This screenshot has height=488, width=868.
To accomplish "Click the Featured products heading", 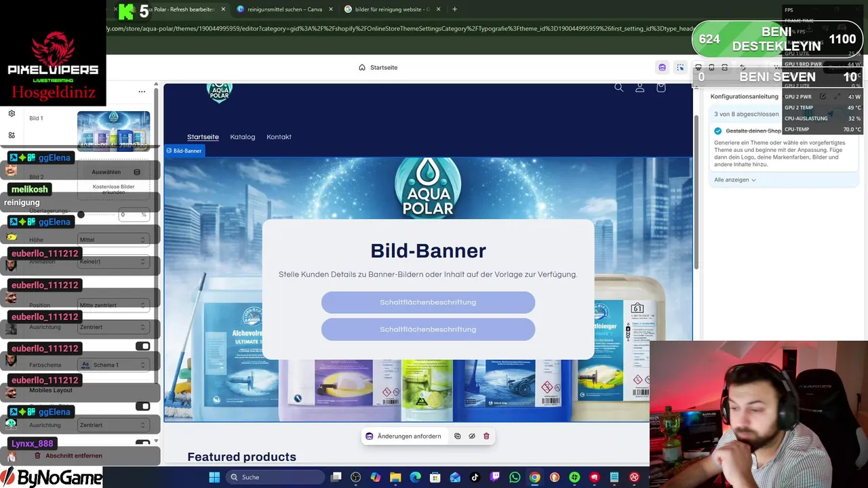I will 241,457.
